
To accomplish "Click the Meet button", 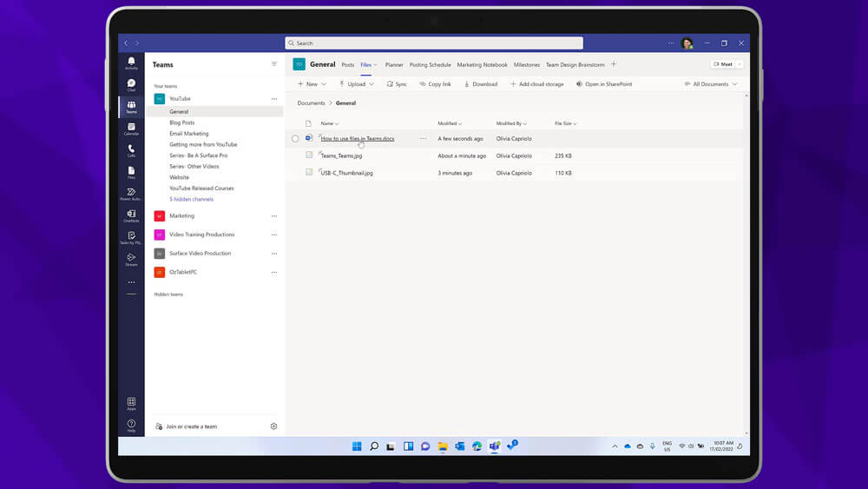I will point(722,64).
